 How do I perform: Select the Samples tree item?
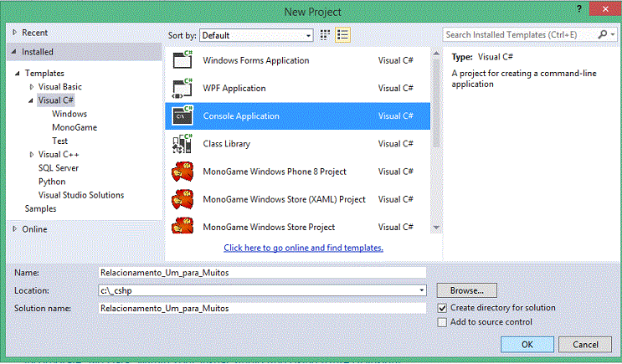(40, 208)
